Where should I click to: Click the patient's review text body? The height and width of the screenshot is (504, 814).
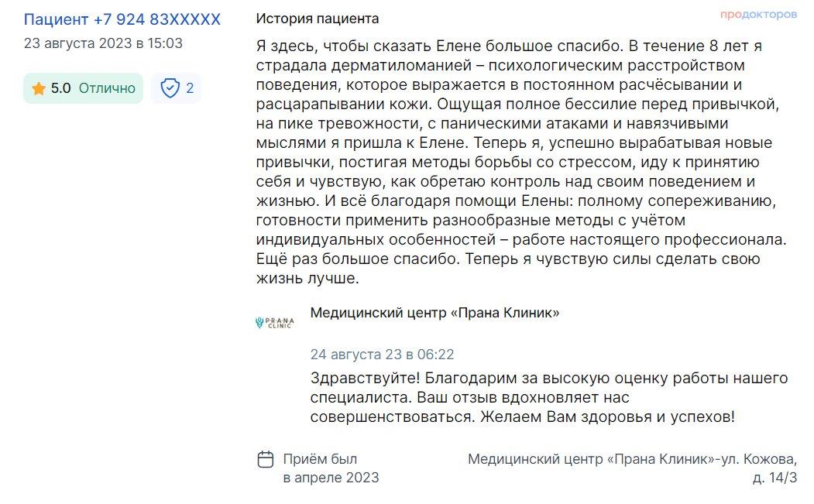click(521, 162)
